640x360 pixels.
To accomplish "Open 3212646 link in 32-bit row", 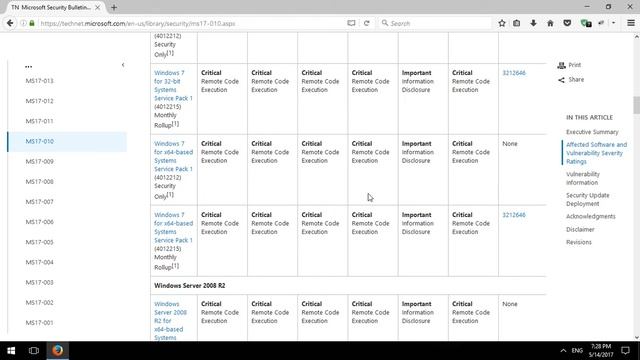I will [514, 73].
